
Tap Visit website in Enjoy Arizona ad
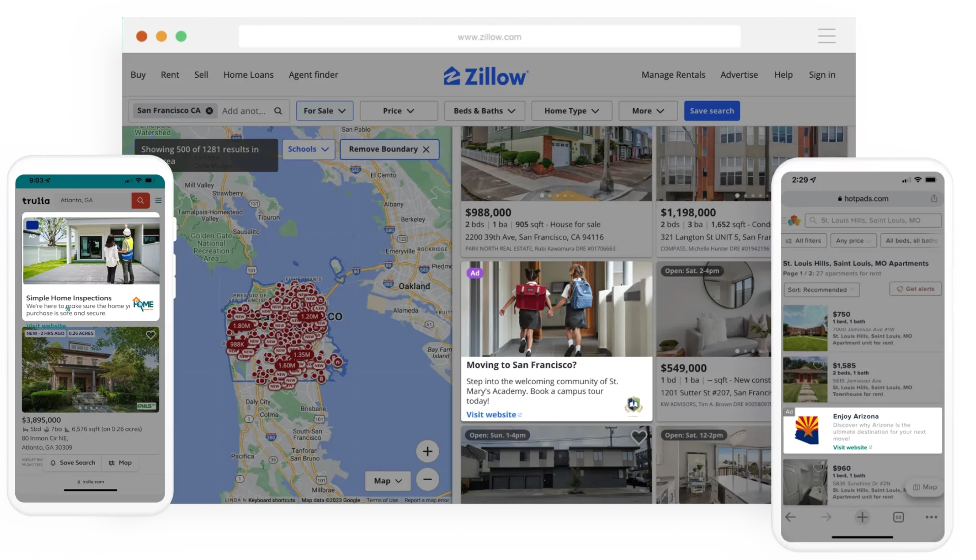[852, 448]
